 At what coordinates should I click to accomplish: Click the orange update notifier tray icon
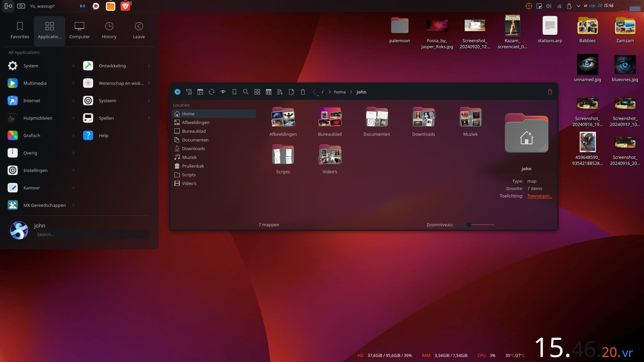point(529,6)
